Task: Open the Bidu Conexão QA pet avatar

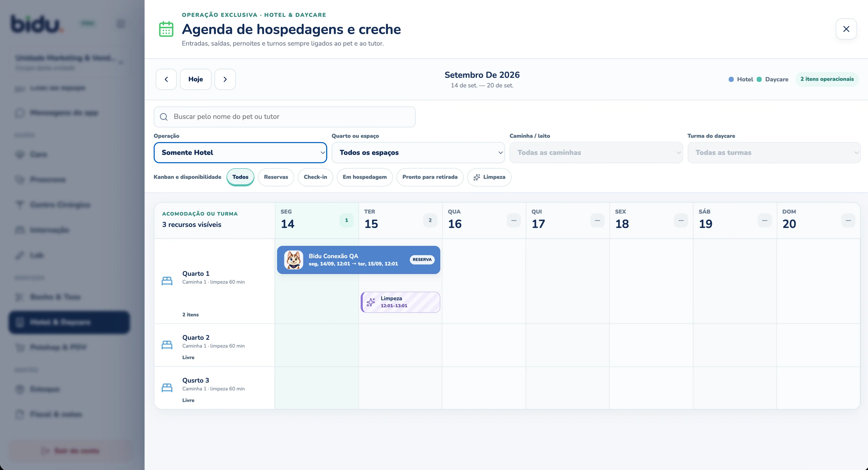Action: [x=293, y=260]
